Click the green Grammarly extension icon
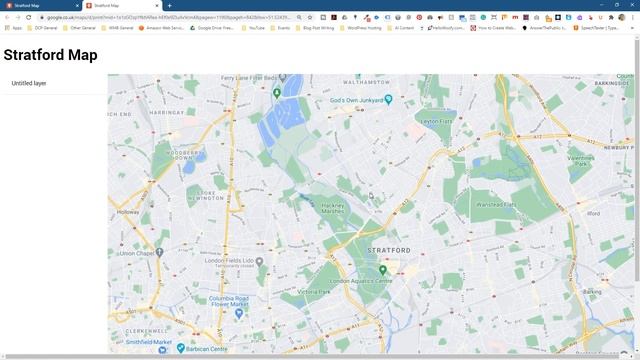Image resolution: width=640 pixels, height=360 pixels. click(483, 18)
